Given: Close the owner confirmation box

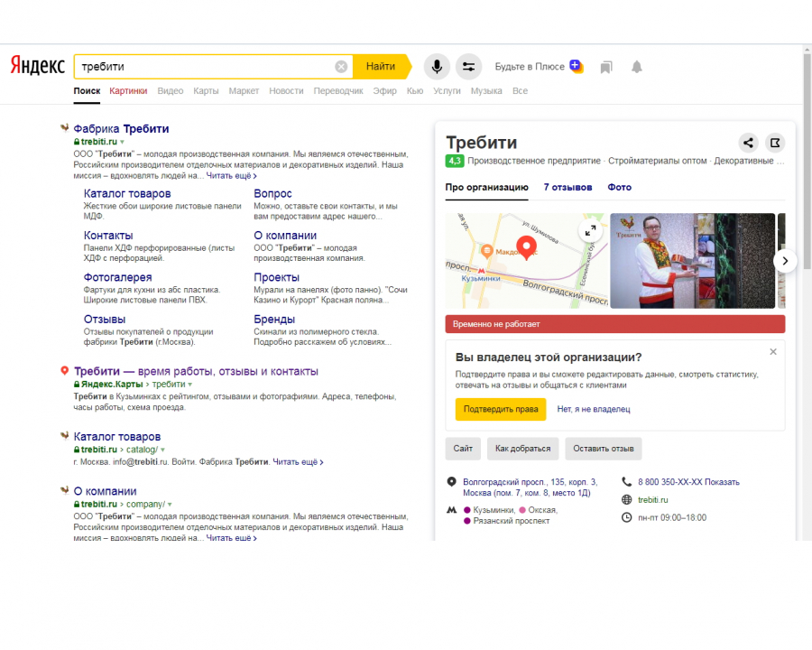Looking at the screenshot, I should click(x=772, y=352).
